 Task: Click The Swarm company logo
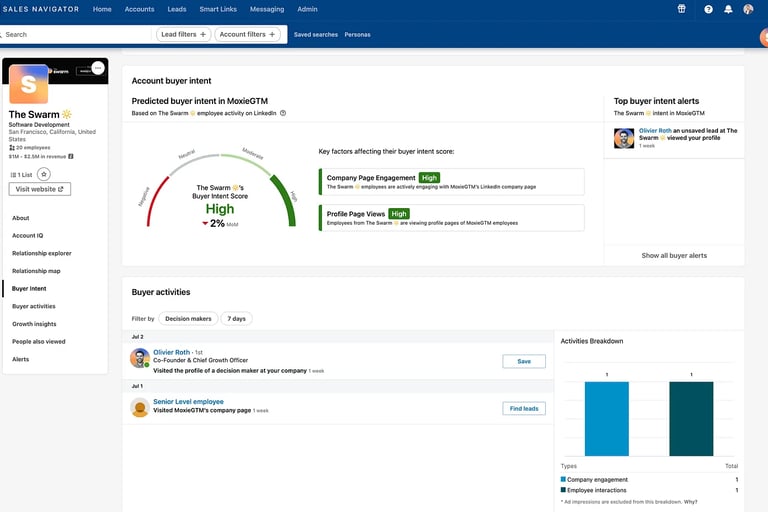pyautogui.click(x=28, y=84)
